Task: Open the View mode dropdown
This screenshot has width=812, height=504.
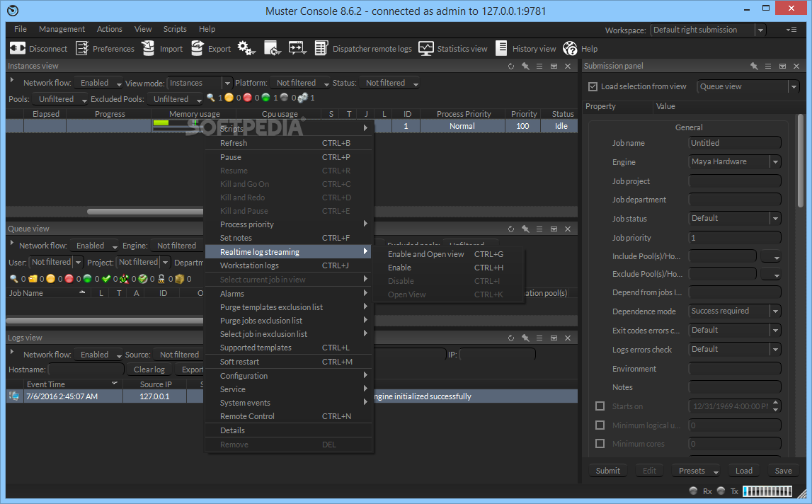Action: pyautogui.click(x=200, y=83)
